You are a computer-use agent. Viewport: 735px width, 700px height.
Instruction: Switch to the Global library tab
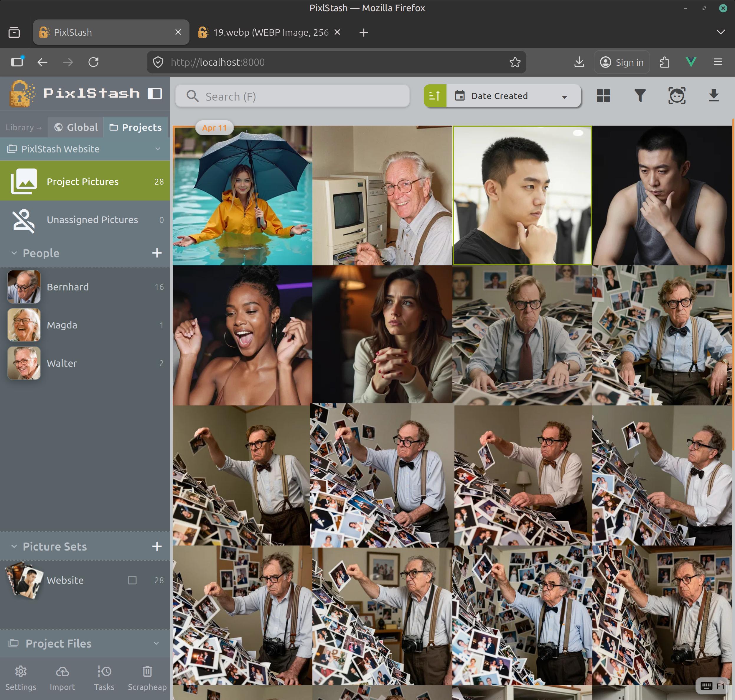(x=76, y=127)
